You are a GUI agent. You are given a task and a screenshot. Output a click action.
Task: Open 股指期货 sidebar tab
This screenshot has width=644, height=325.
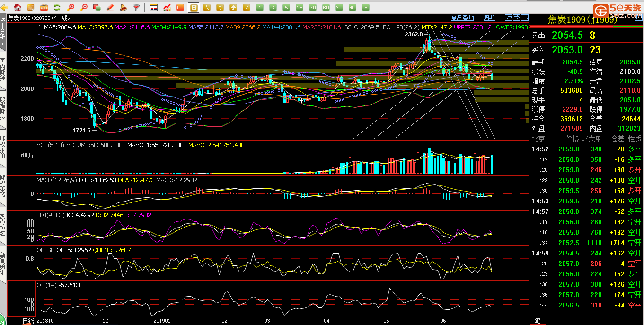click(3, 110)
